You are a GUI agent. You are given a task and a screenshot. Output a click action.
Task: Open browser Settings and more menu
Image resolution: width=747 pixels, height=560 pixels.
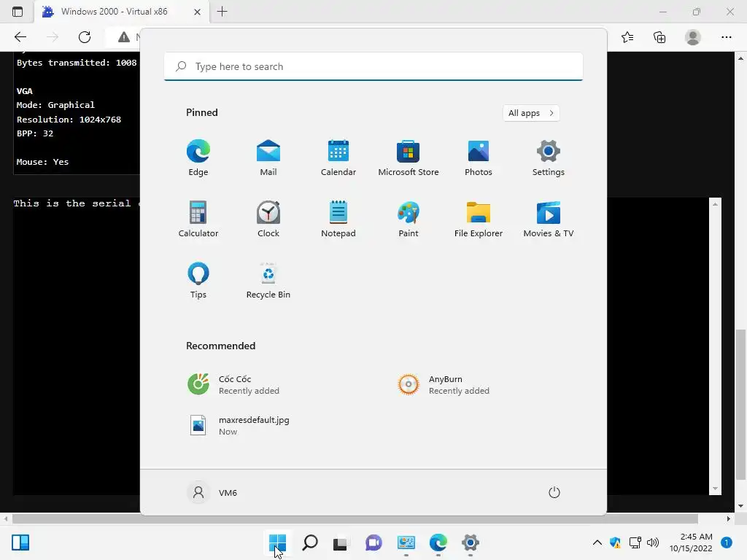coord(726,37)
